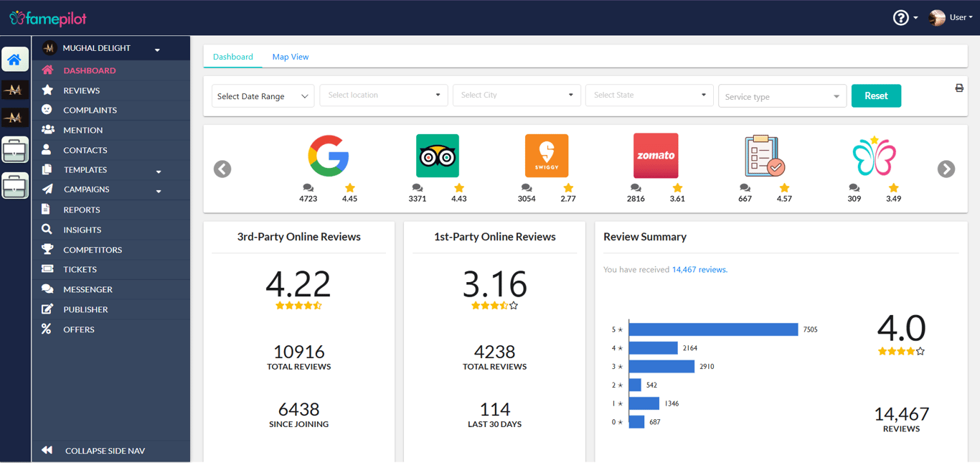The height and width of the screenshot is (463, 980).
Task: Expand the Mughal Delight business selector
Action: (157, 50)
